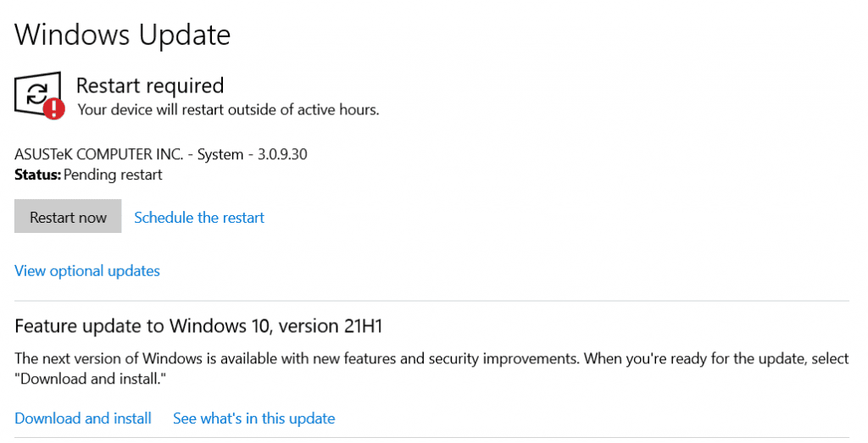868x443 pixels.
Task: Click the quoted "Download and install." description text
Action: coord(90,379)
